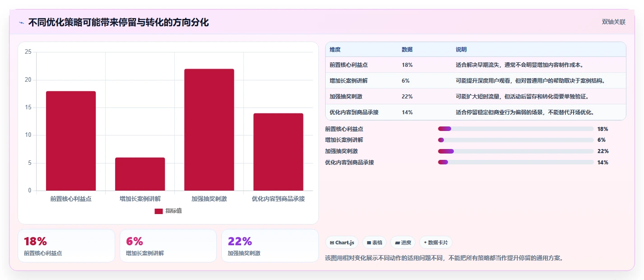Click the table icon in 表格 tag

tap(369, 243)
